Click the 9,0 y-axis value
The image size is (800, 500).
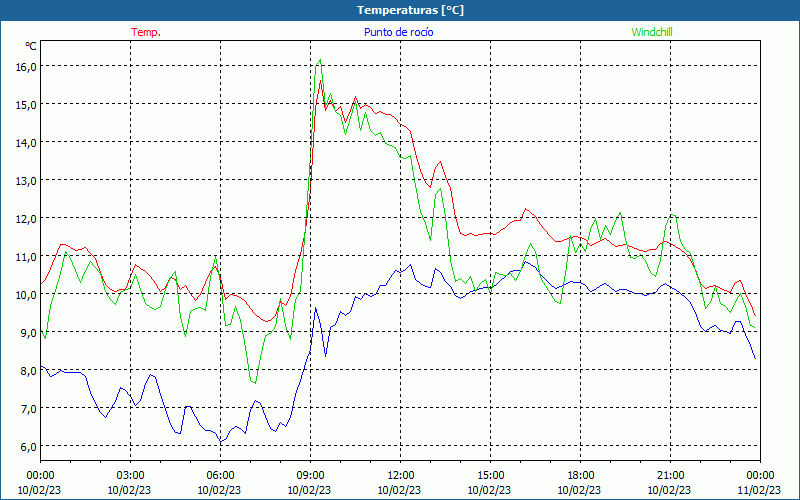(28, 333)
